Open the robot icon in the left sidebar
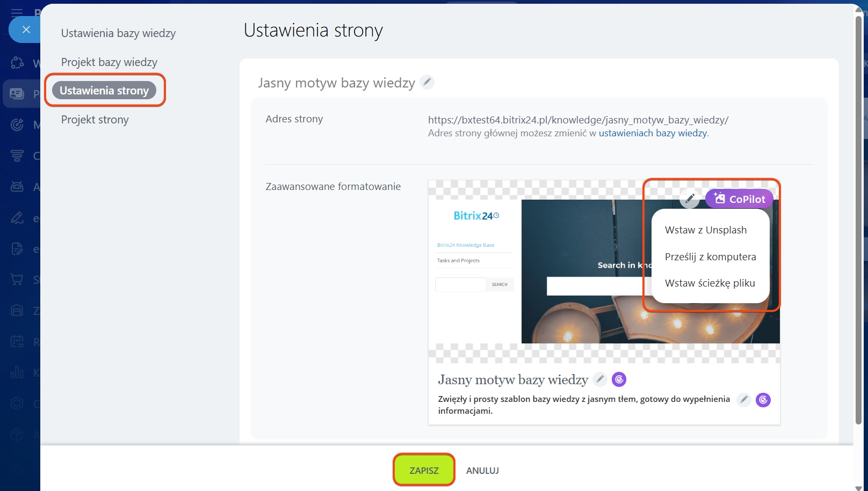The image size is (868, 491). (17, 187)
